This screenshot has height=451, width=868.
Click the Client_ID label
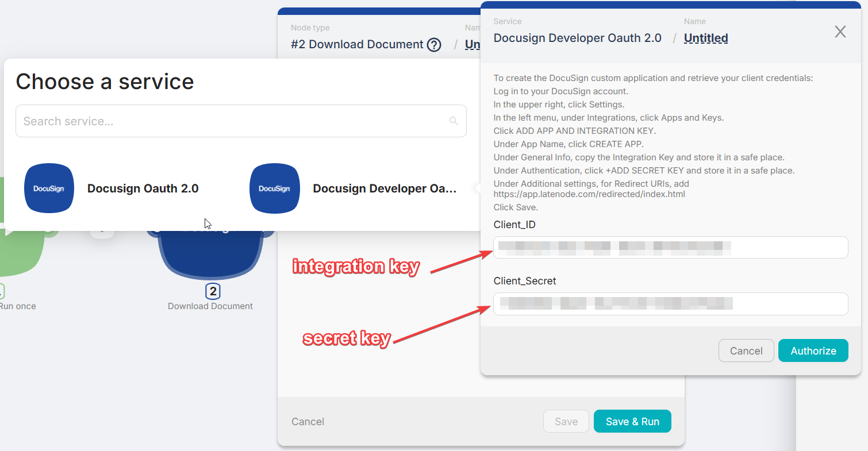point(514,225)
